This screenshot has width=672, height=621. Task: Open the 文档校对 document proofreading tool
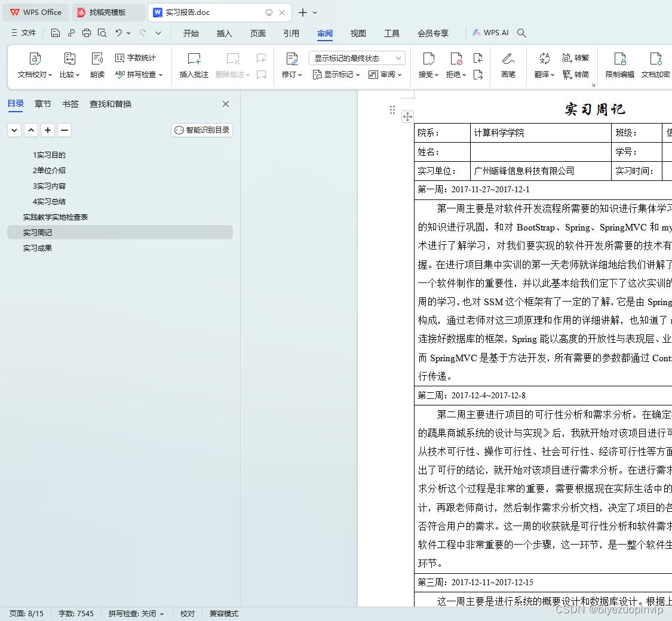tap(35, 66)
